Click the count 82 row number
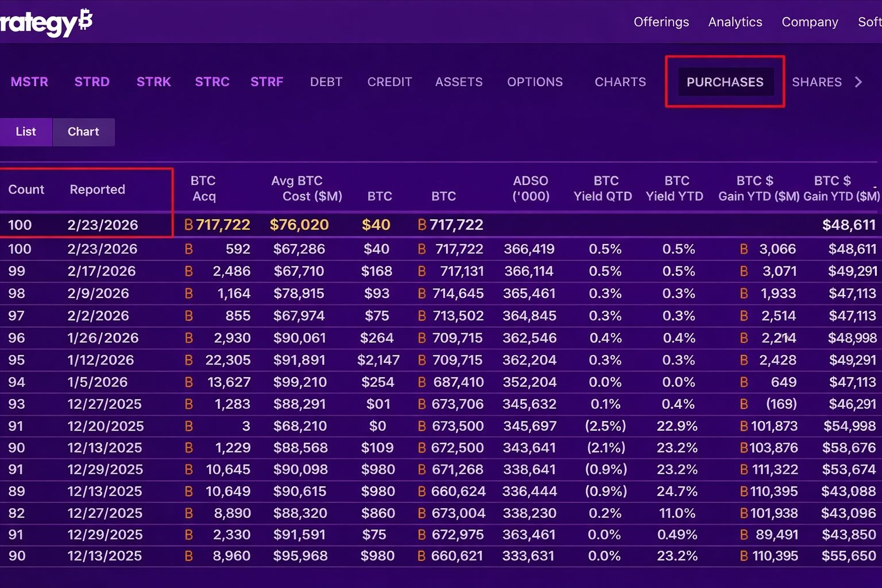The image size is (882, 588). pos(16,513)
